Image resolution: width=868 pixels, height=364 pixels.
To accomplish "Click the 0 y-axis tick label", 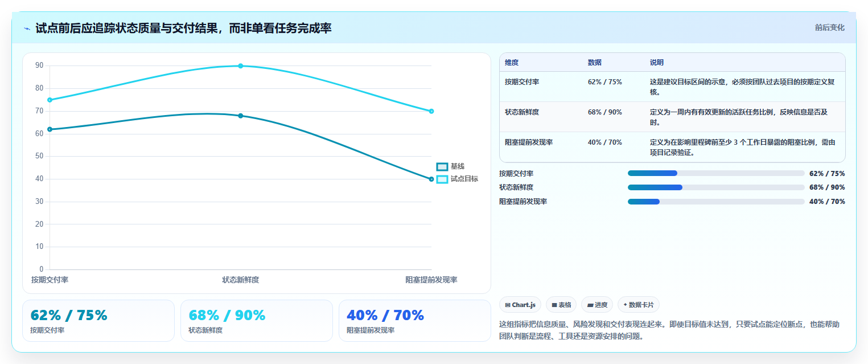I will [x=41, y=269].
